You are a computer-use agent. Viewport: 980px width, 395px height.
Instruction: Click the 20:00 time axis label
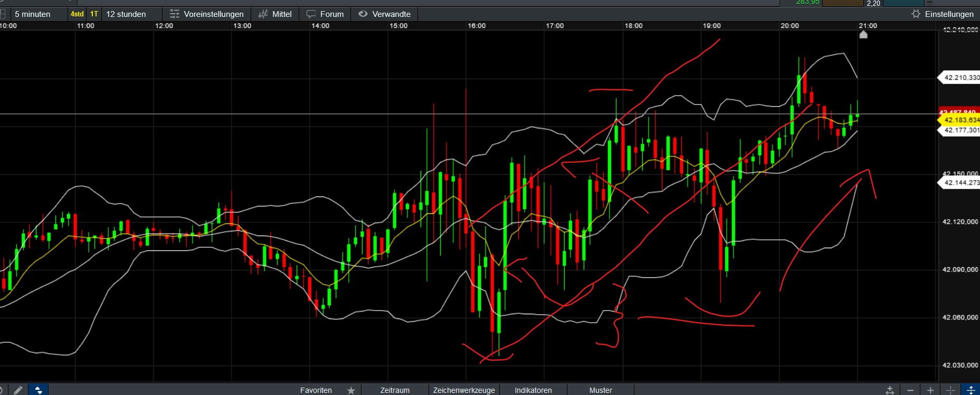pyautogui.click(x=789, y=25)
